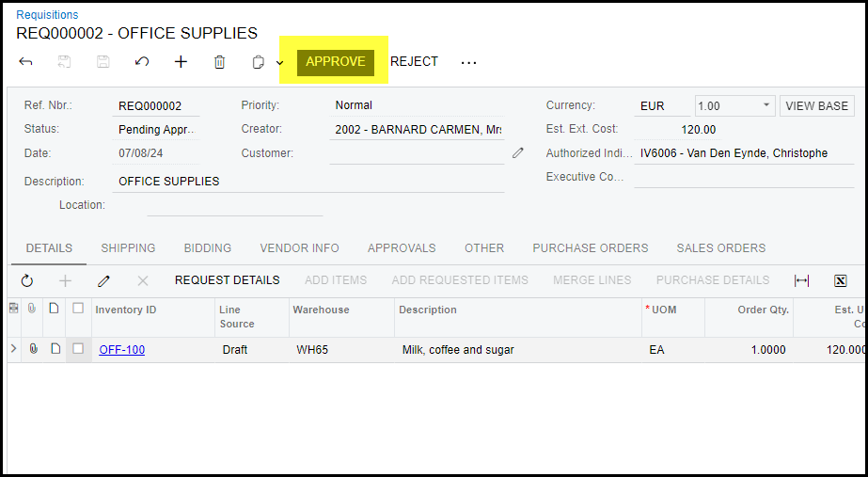Expand the currency rate 1.00 dropdown
Screen dimensions: 868x477
point(765,105)
